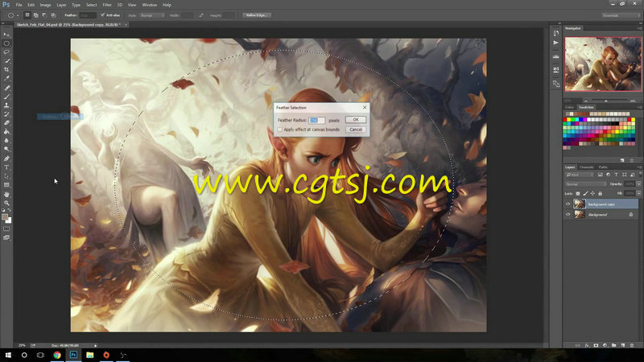The width and height of the screenshot is (644, 362).
Task: Select the Blur tool
Action: [6, 140]
